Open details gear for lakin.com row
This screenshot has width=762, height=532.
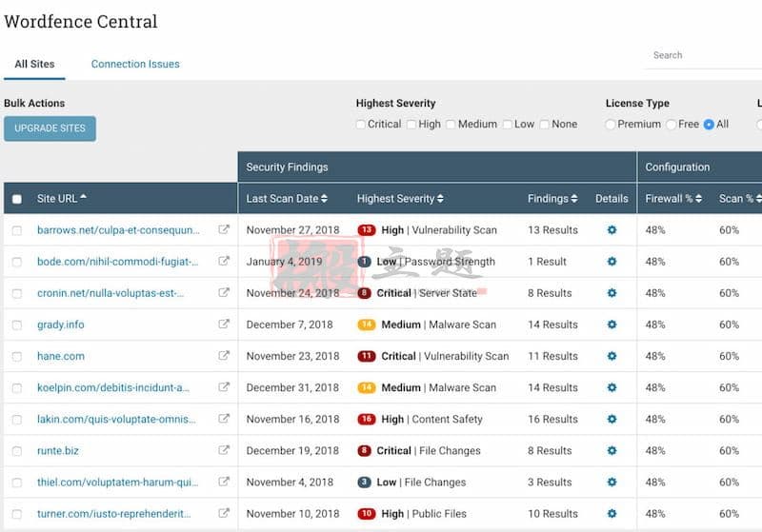pyautogui.click(x=612, y=419)
